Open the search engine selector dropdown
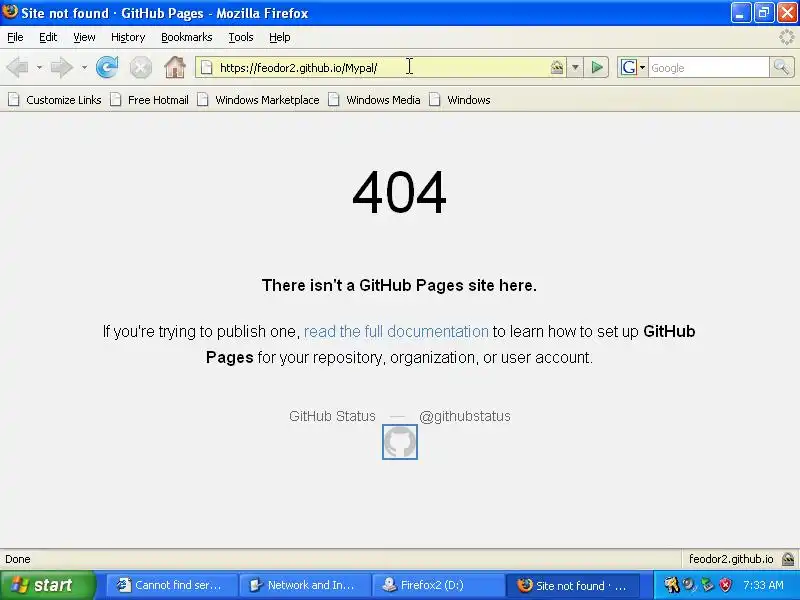 point(633,67)
